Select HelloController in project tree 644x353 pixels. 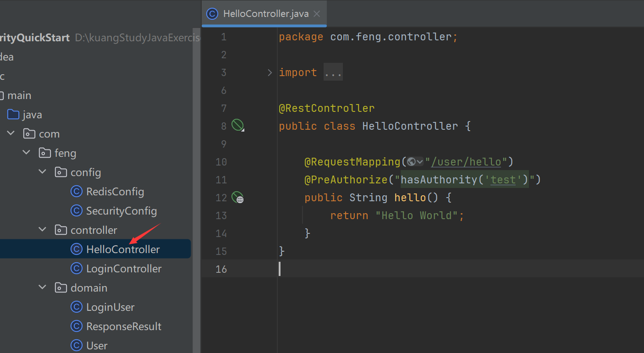click(123, 249)
